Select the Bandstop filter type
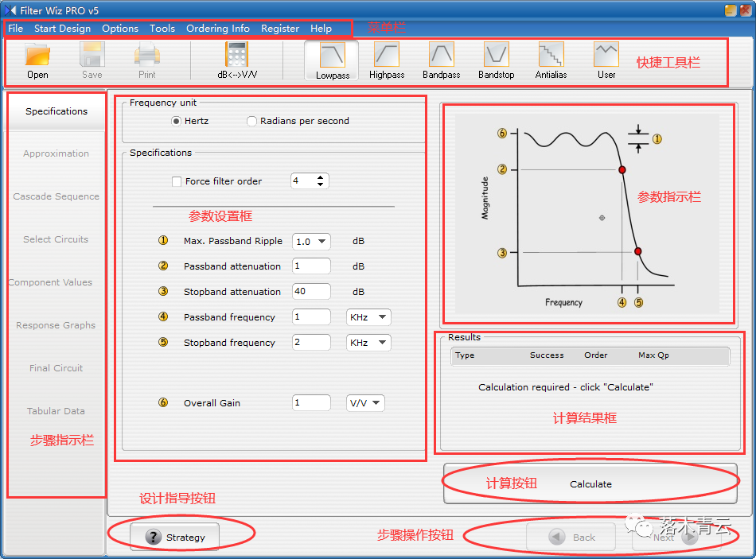Viewport: 756px width, 559px height. click(x=496, y=60)
